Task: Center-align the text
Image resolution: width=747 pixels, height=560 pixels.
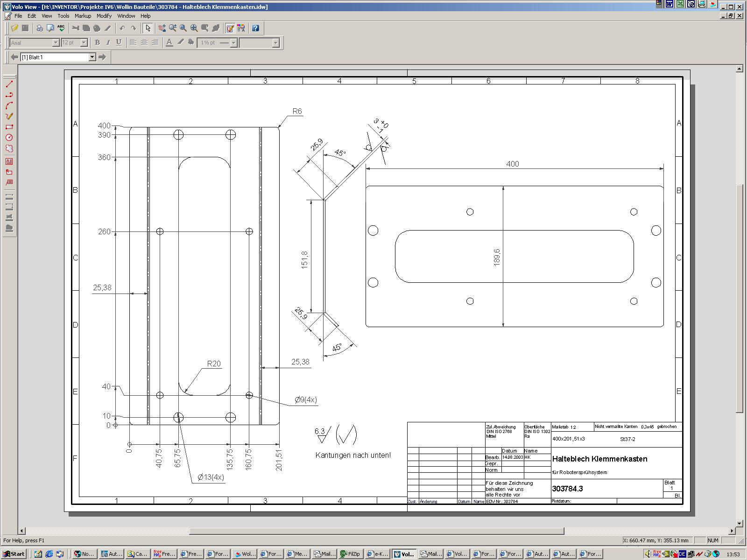Action: pyautogui.click(x=144, y=42)
